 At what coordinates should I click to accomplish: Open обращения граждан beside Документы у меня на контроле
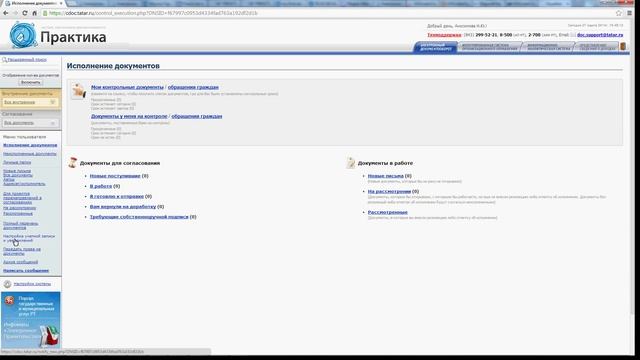197,116
